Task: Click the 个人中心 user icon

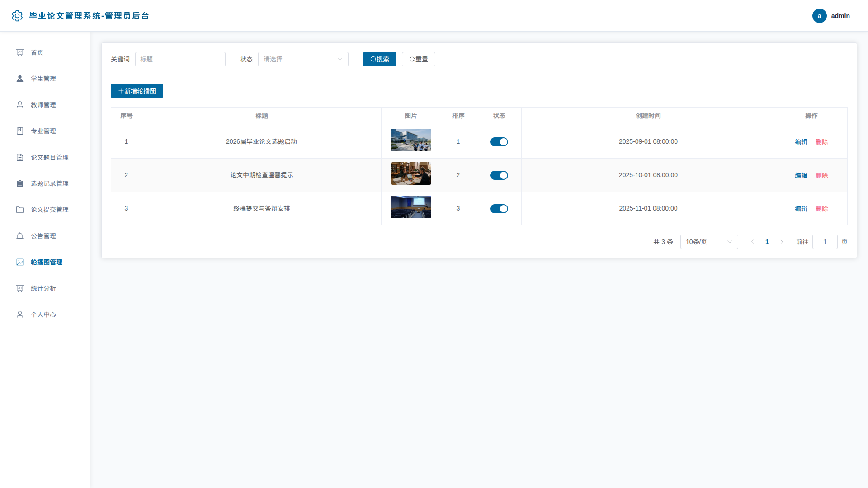Action: pyautogui.click(x=20, y=314)
